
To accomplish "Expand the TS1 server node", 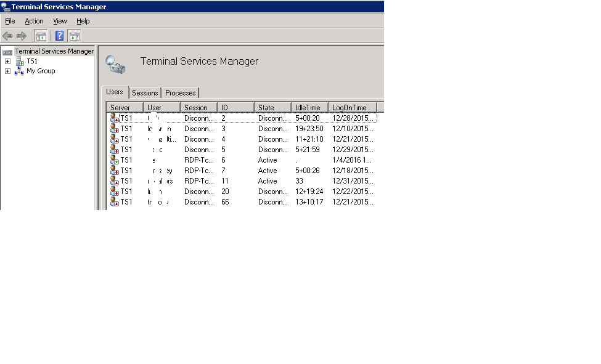I will [7, 61].
